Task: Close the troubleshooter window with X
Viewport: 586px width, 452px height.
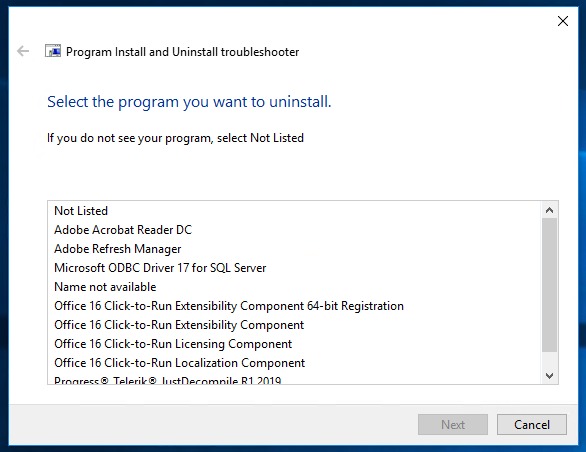Action: pyautogui.click(x=562, y=21)
